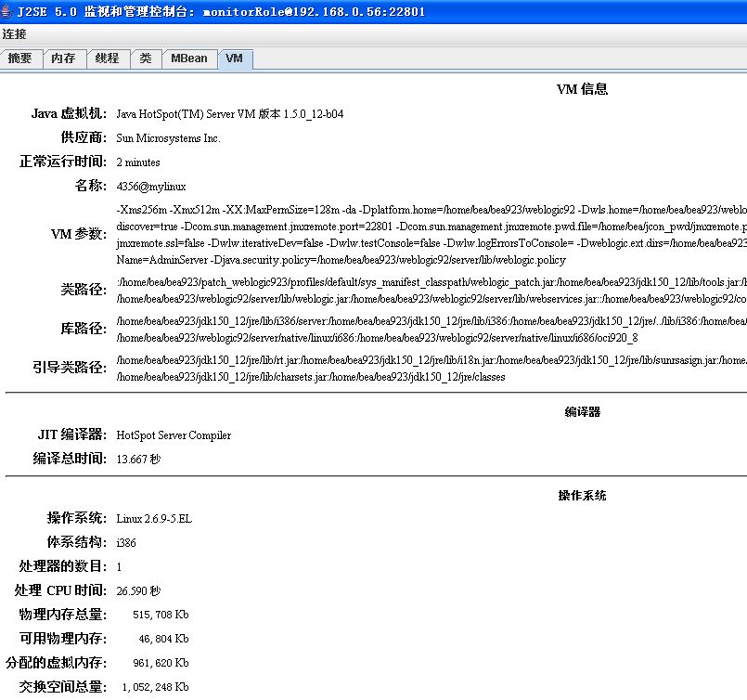The width and height of the screenshot is (747, 700).
Task: Select the "961,620 Kb" value
Action: (x=161, y=663)
